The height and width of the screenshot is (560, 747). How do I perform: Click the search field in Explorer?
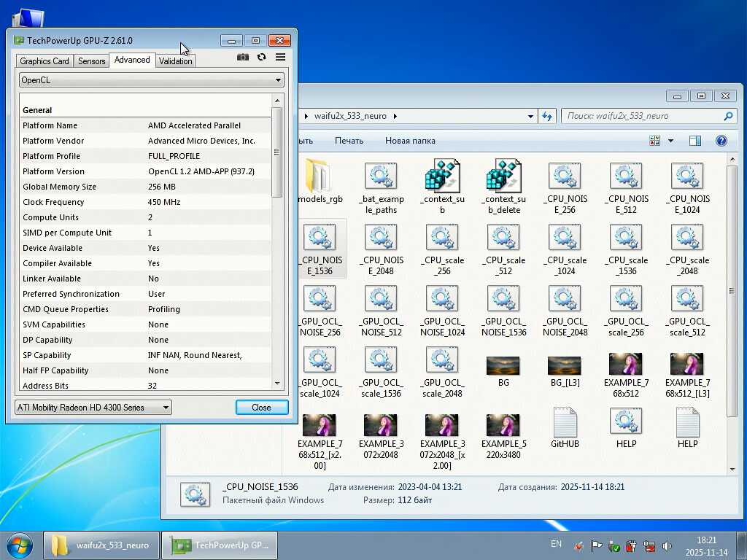point(642,116)
